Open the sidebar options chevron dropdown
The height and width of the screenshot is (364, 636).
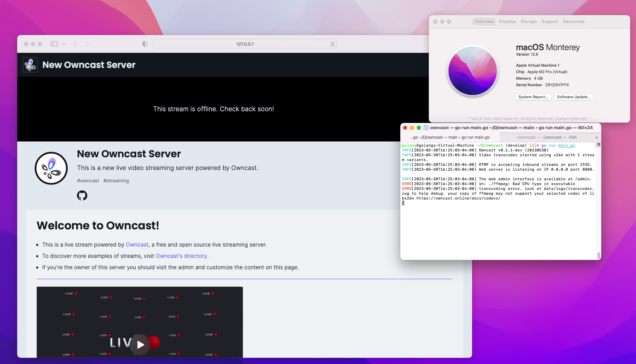click(x=64, y=44)
